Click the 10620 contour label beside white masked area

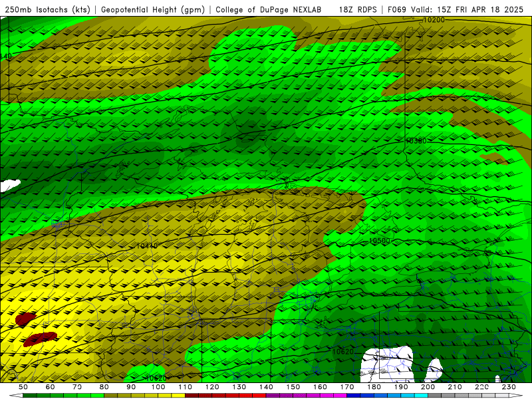[342, 352]
